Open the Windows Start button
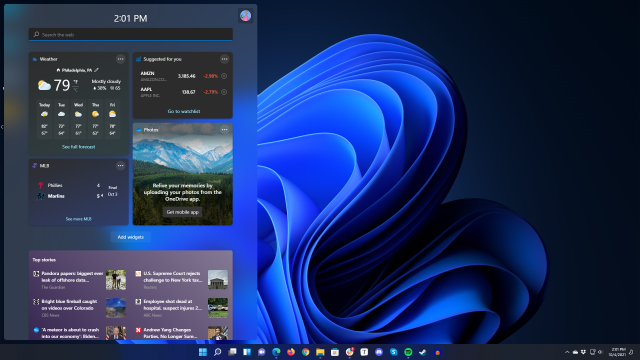This screenshot has height=360, width=640. coord(203,352)
